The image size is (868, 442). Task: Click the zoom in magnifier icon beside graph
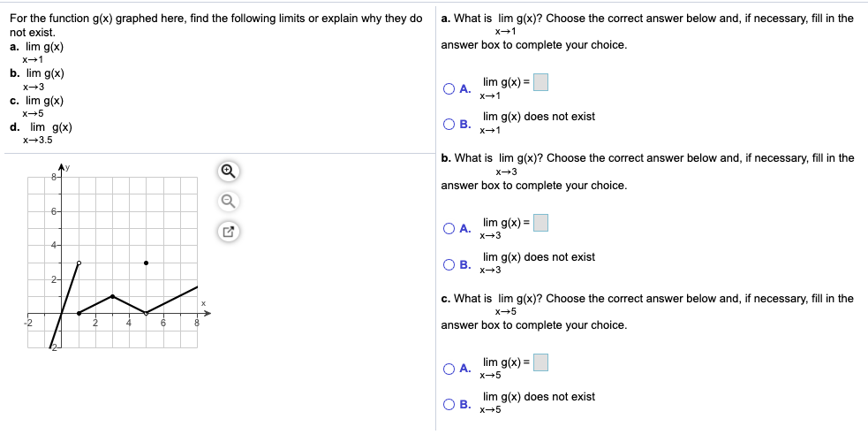[227, 170]
